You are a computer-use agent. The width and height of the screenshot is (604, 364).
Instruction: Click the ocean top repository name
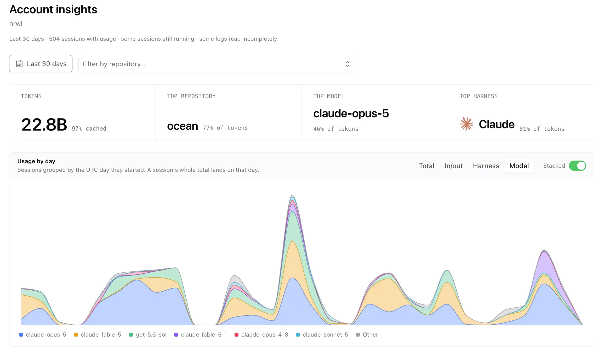point(183,126)
